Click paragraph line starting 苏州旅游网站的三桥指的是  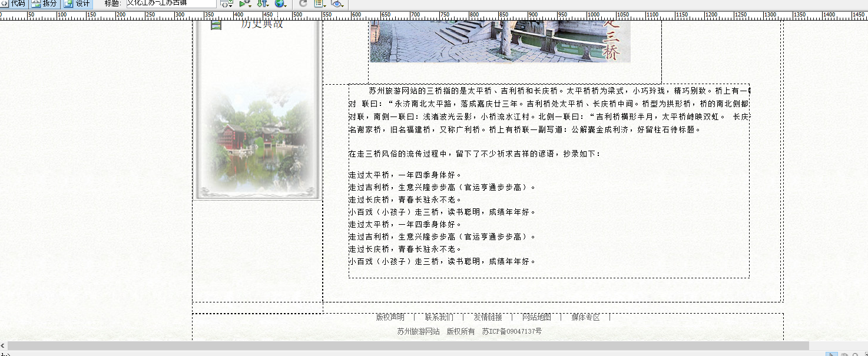pyautogui.click(x=559, y=91)
